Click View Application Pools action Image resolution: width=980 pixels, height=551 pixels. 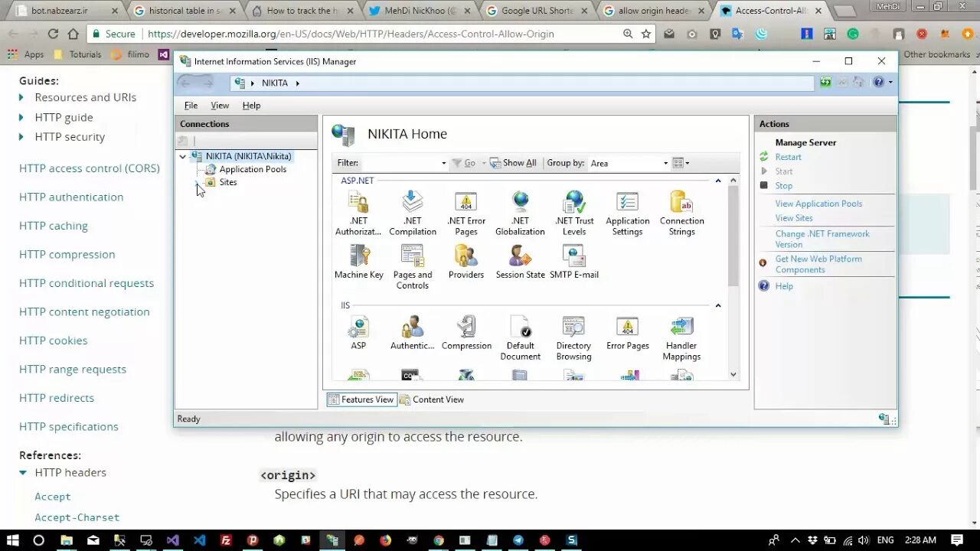point(818,204)
